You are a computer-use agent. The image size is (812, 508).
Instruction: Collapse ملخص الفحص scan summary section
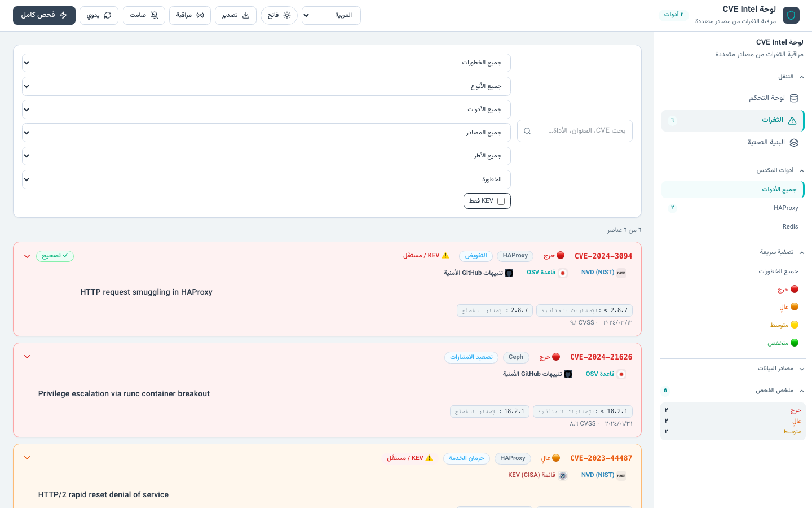tap(733, 391)
